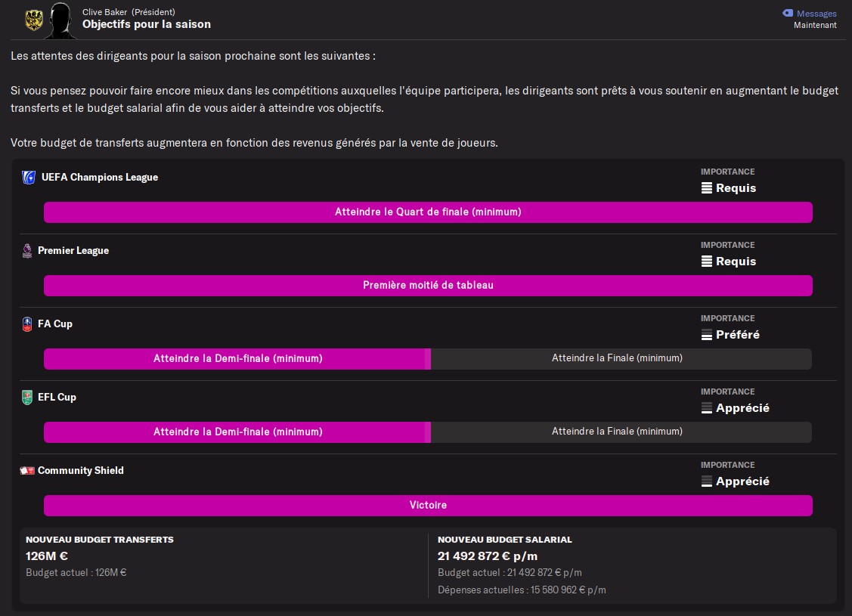Open Premier League competition name
The width and height of the screenshot is (852, 616).
coord(73,250)
